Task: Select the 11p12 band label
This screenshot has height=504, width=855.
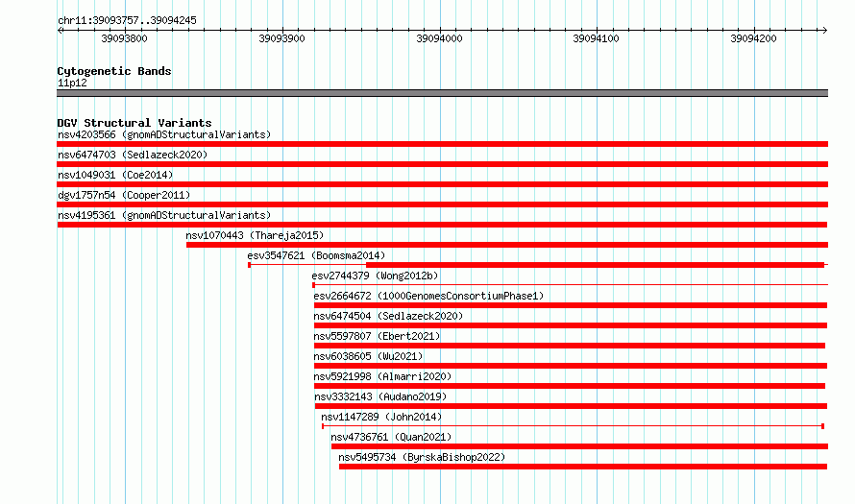Action: click(x=72, y=83)
